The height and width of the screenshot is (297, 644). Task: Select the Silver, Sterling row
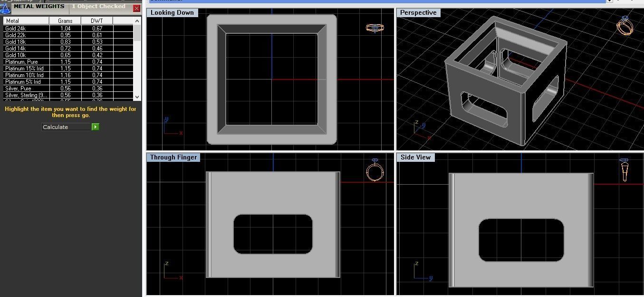[x=68, y=95]
